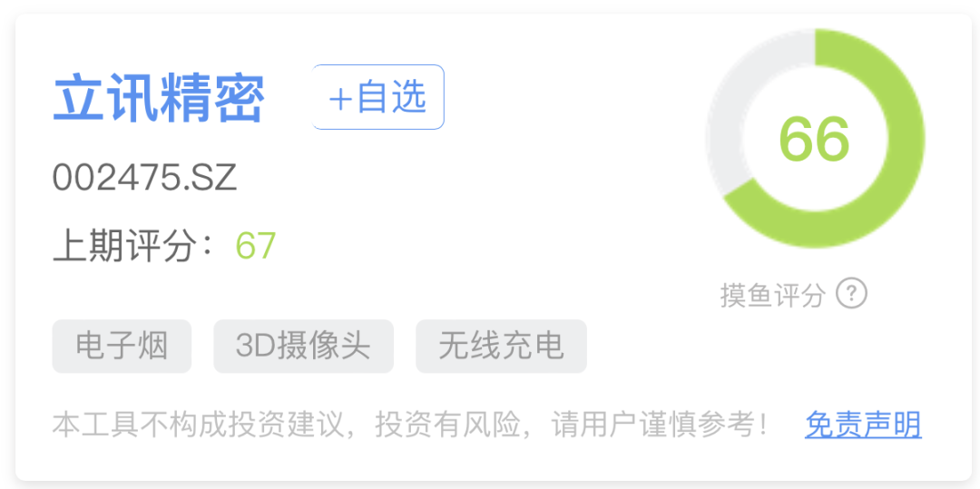
Task: Select the 无线充电 tag
Action: click(x=501, y=346)
